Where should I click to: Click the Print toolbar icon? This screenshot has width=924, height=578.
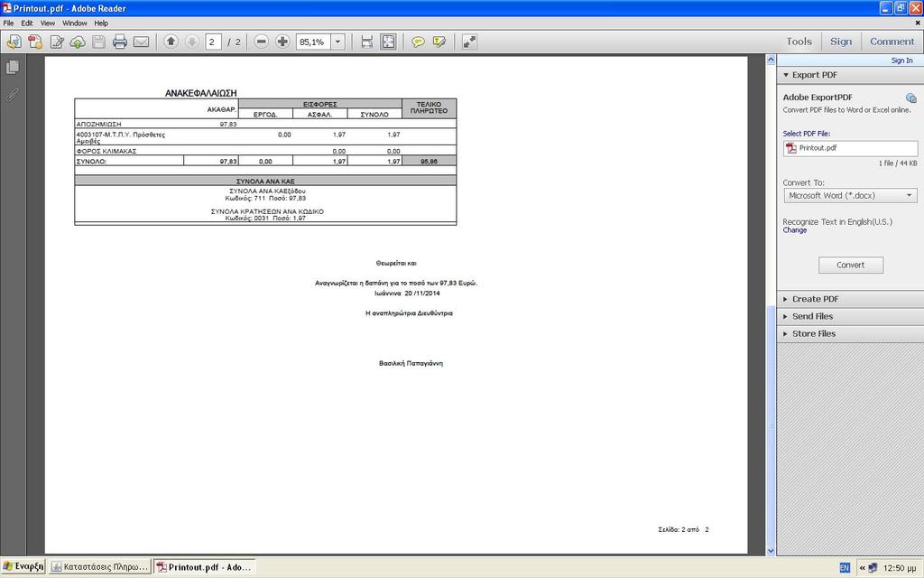pyautogui.click(x=120, y=42)
